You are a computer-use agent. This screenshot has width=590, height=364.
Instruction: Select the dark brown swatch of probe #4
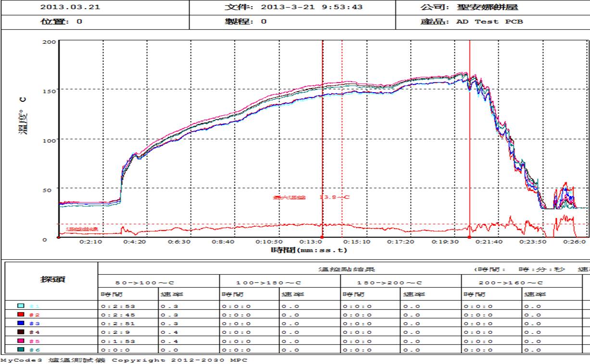pyautogui.click(x=20, y=332)
